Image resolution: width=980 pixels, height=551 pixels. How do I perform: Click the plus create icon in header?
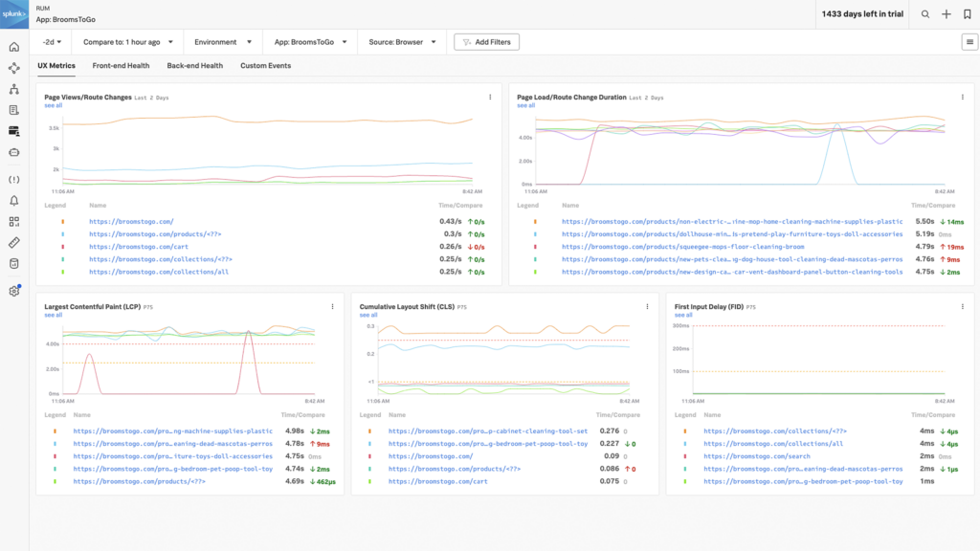coord(947,14)
